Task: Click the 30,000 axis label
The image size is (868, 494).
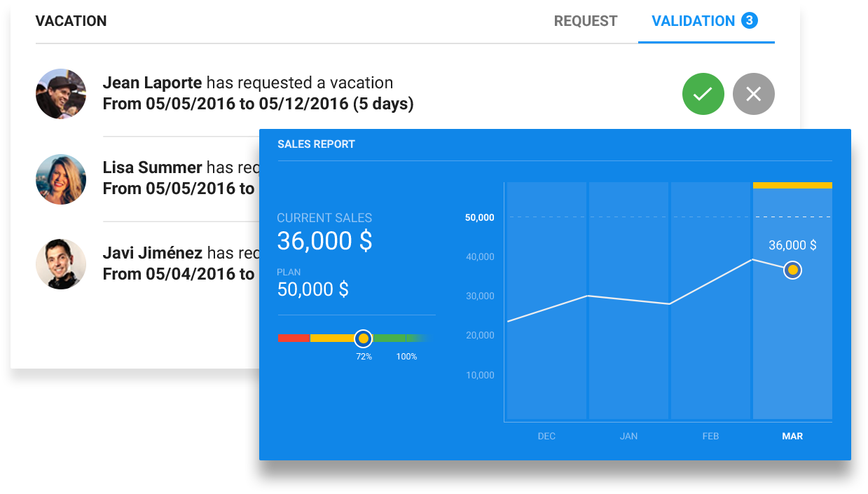Action: click(x=480, y=296)
